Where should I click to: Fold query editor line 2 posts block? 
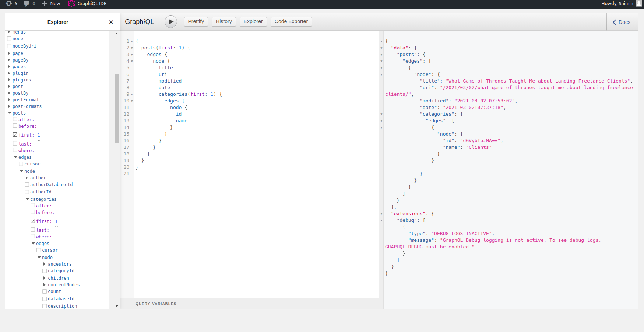click(132, 48)
